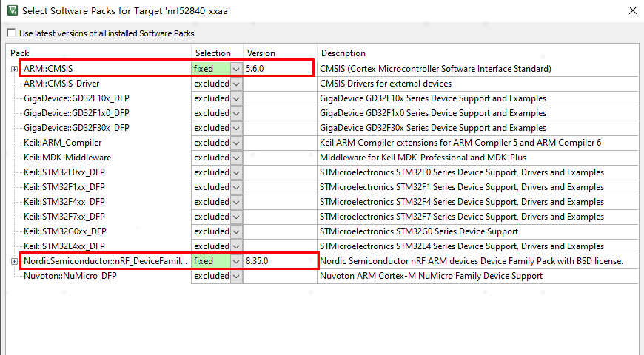Expand the ARM::CMSIS pack tree node
The width and height of the screenshot is (644, 355).
coord(14,69)
